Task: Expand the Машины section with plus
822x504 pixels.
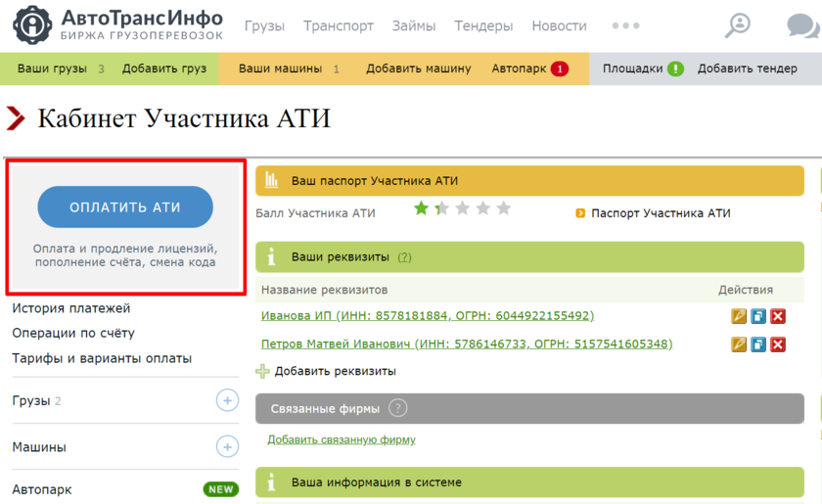Action: (227, 447)
